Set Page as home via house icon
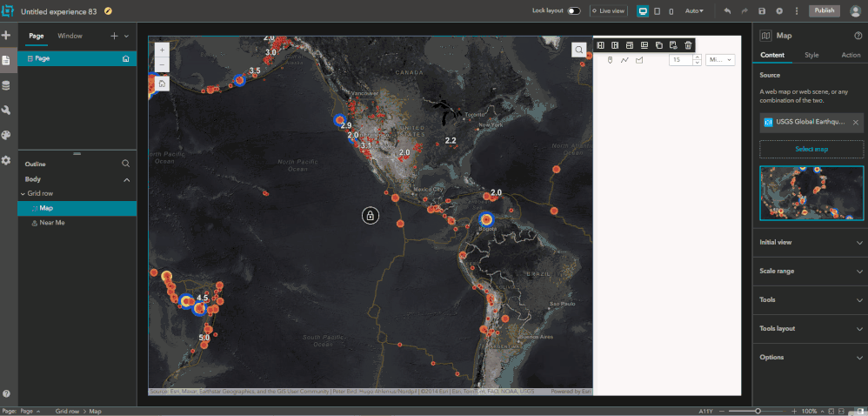Viewport: 868px width, 416px height. [125, 58]
